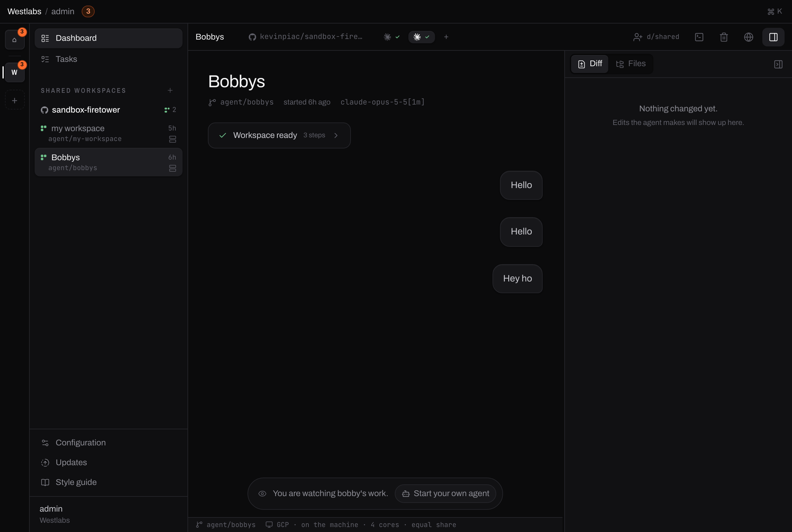Add a new agent tab with plus
This screenshot has width=792, height=532.
(x=446, y=37)
